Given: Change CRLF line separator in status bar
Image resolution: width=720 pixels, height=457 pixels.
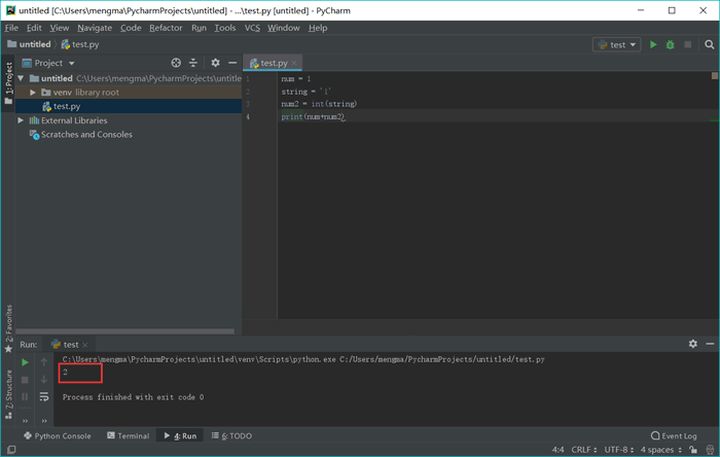Looking at the screenshot, I should (584, 450).
